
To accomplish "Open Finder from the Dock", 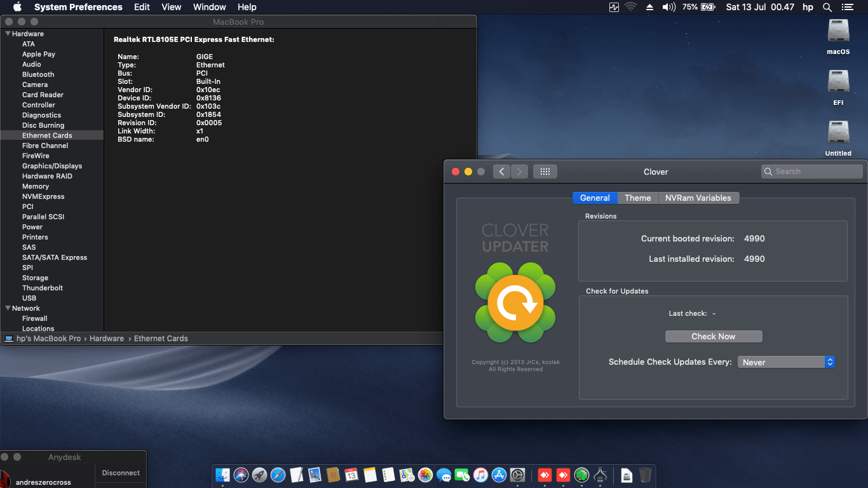I will coord(222,475).
